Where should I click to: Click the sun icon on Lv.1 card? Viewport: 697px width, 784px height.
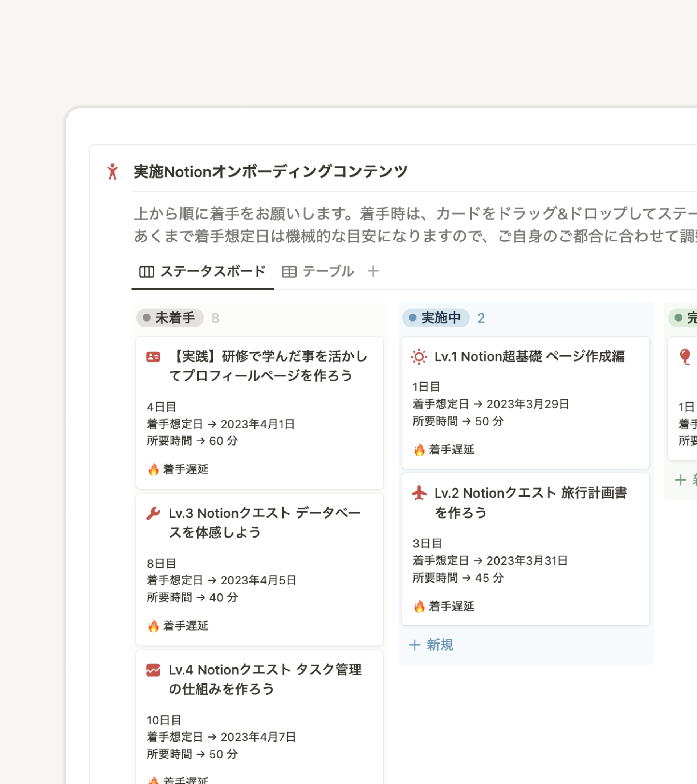pos(419,357)
